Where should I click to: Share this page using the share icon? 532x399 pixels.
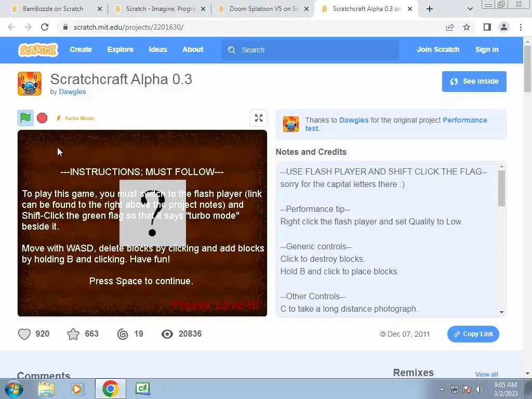coord(450,27)
